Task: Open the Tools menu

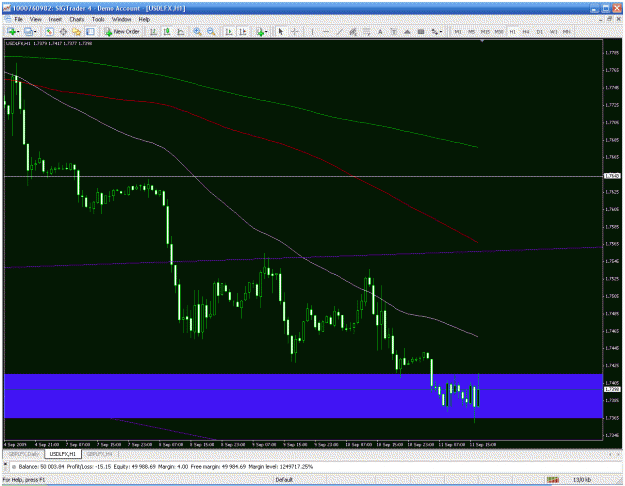Action: 98,19
